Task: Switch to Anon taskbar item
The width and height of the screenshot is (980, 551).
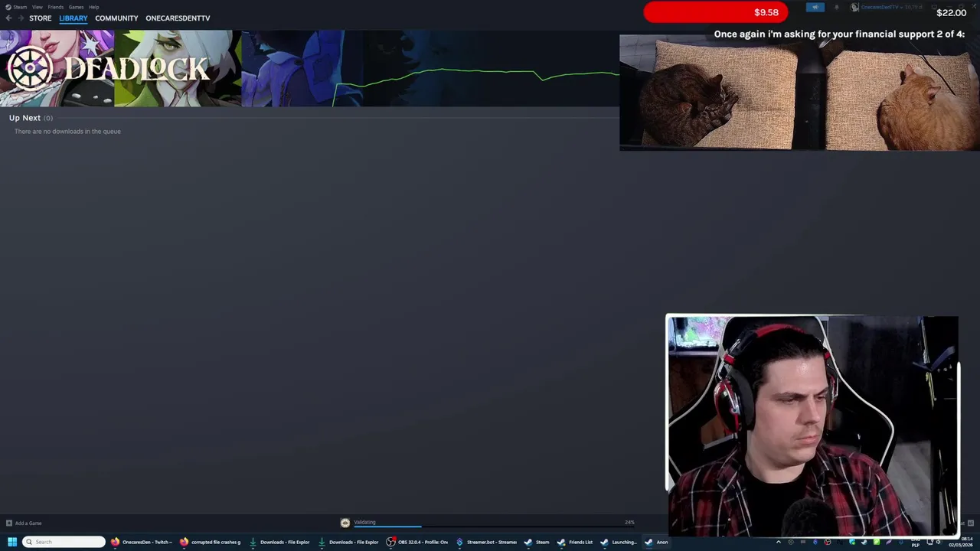Action: coord(657,542)
